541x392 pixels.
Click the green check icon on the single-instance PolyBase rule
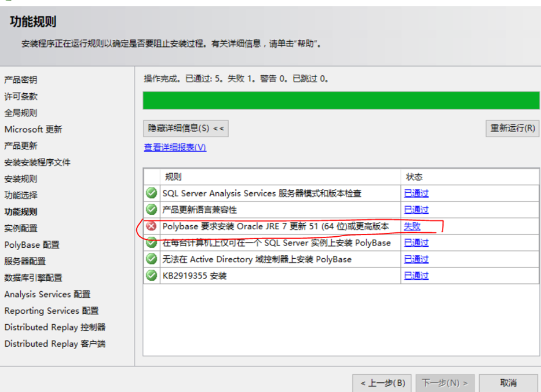(151, 243)
